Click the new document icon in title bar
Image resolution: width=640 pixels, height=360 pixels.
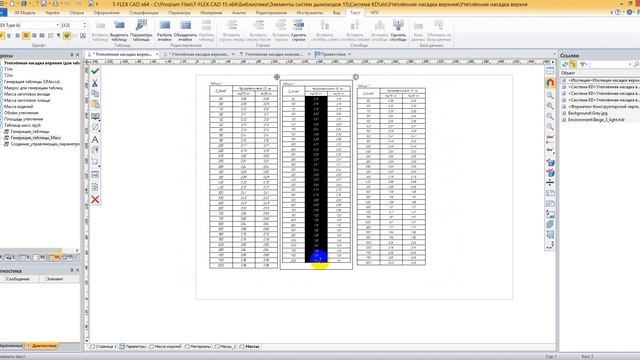tap(12, 4)
